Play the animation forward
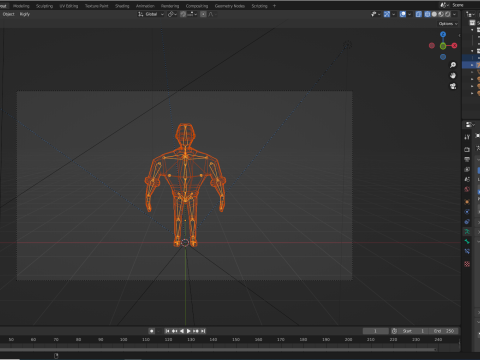 [188, 331]
